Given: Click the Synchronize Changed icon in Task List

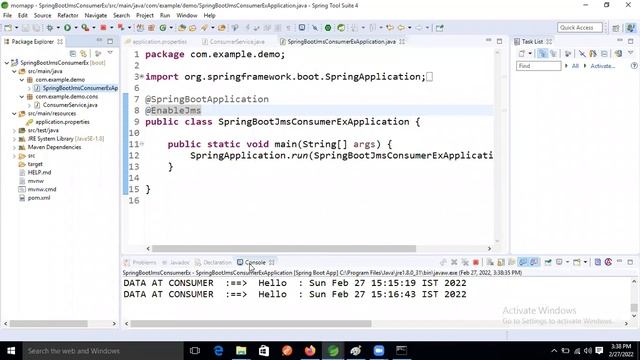Looking at the screenshot, I should (619, 53).
